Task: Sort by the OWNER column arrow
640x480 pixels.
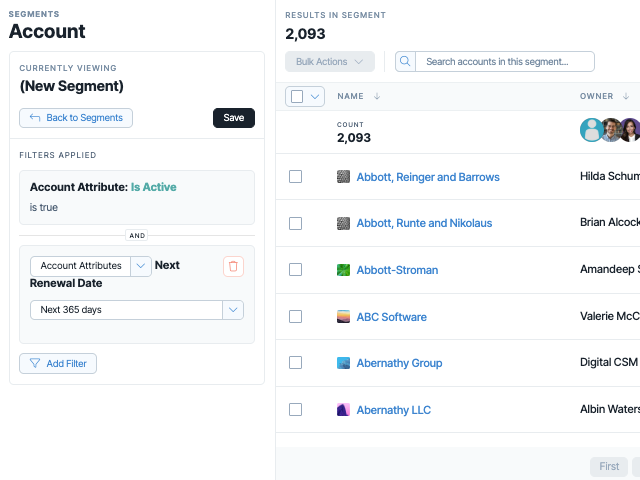Action: pos(626,96)
